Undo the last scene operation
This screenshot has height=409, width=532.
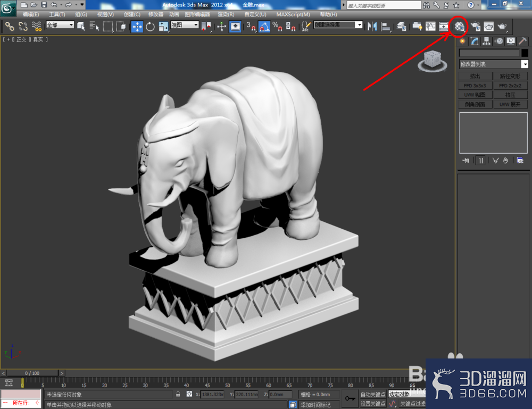click(x=54, y=5)
